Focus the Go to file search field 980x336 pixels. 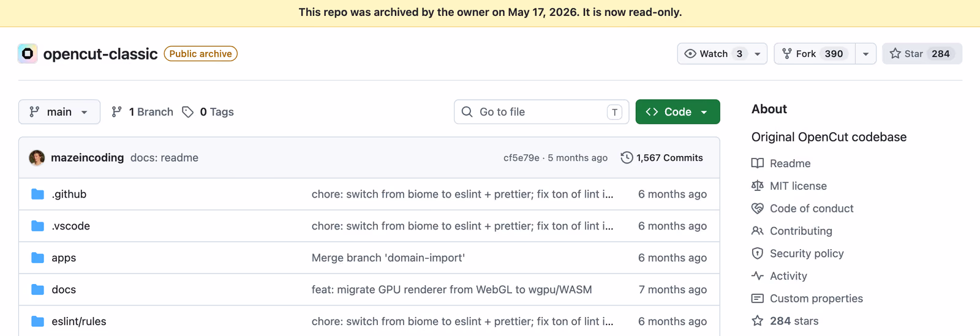[541, 112]
